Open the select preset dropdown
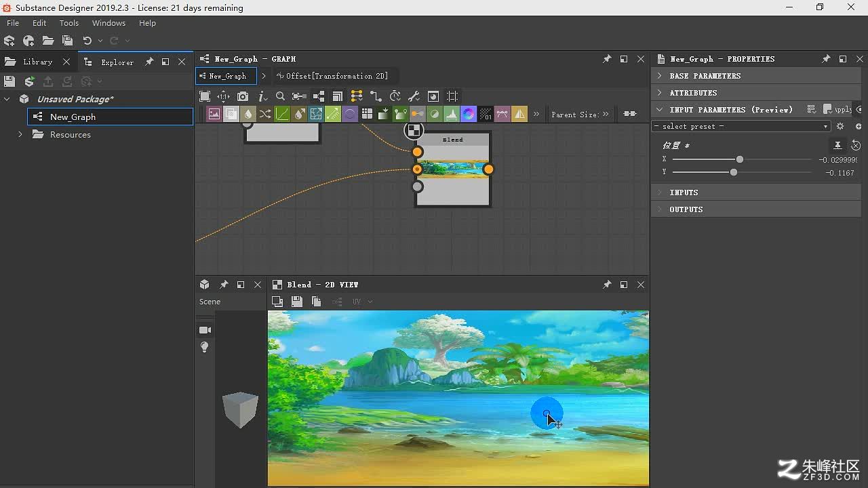The height and width of the screenshot is (488, 868). point(741,126)
